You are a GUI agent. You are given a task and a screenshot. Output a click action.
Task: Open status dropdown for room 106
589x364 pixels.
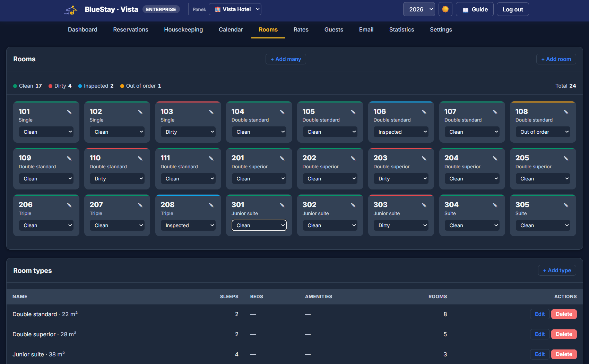(x=401, y=132)
